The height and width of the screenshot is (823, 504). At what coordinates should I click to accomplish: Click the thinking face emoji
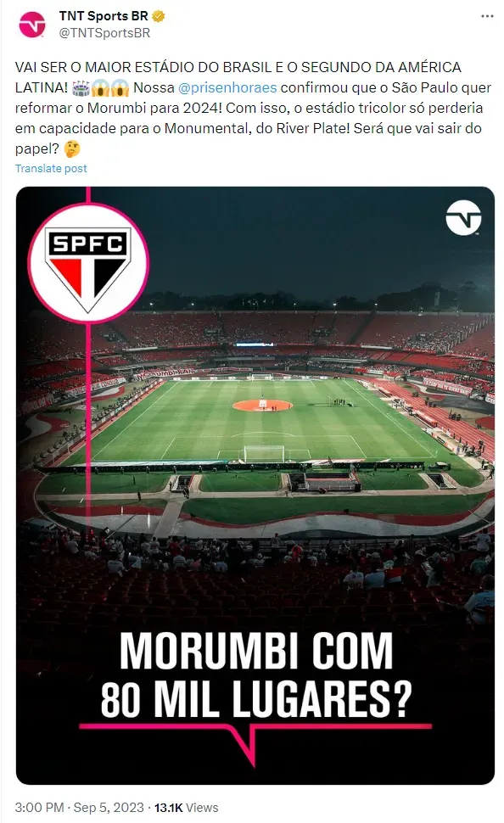pos(72,149)
